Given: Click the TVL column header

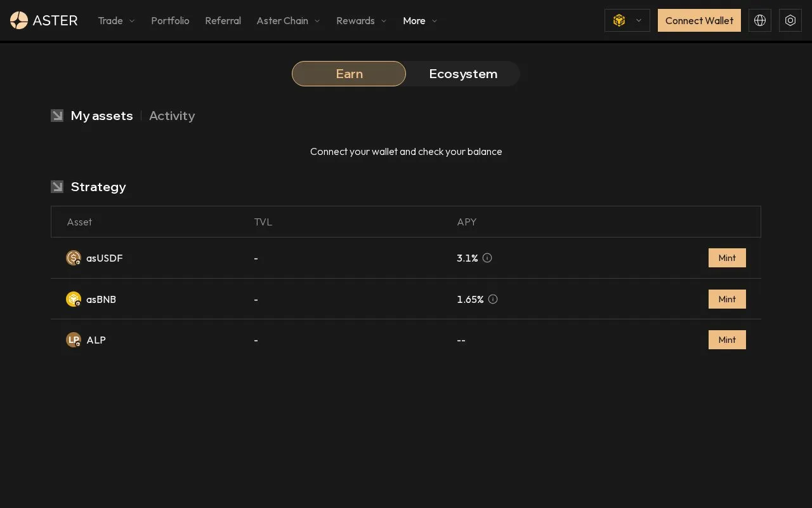Looking at the screenshot, I should 263,222.
